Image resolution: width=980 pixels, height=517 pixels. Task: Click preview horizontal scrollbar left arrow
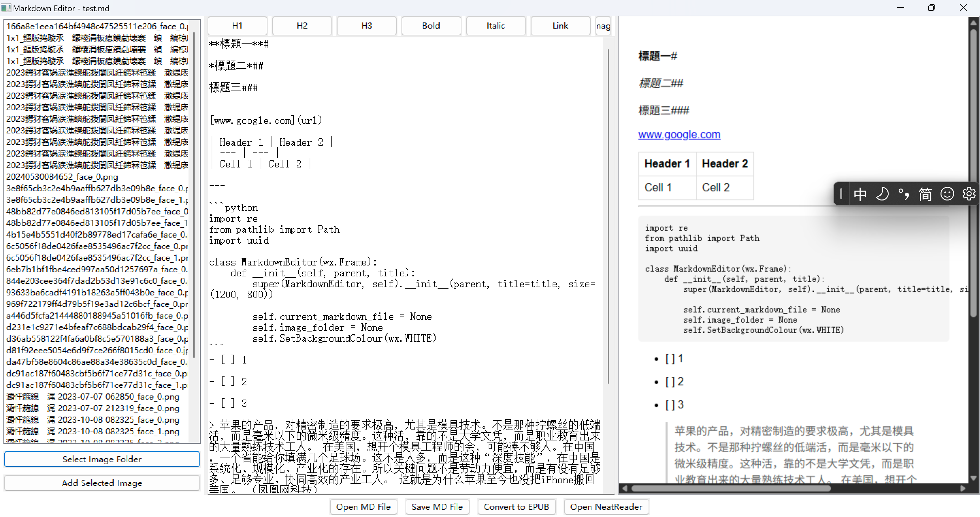coord(625,488)
